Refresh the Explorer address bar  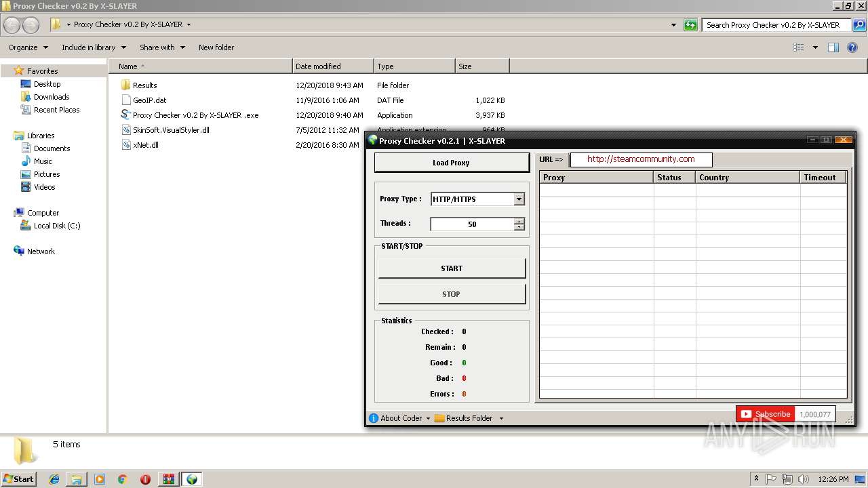coord(690,25)
